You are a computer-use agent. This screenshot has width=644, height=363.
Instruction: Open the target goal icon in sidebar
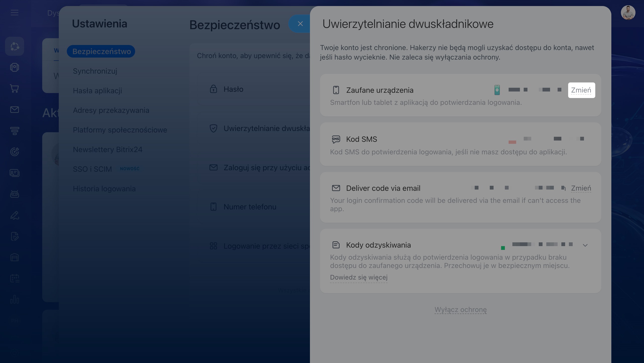point(15,152)
